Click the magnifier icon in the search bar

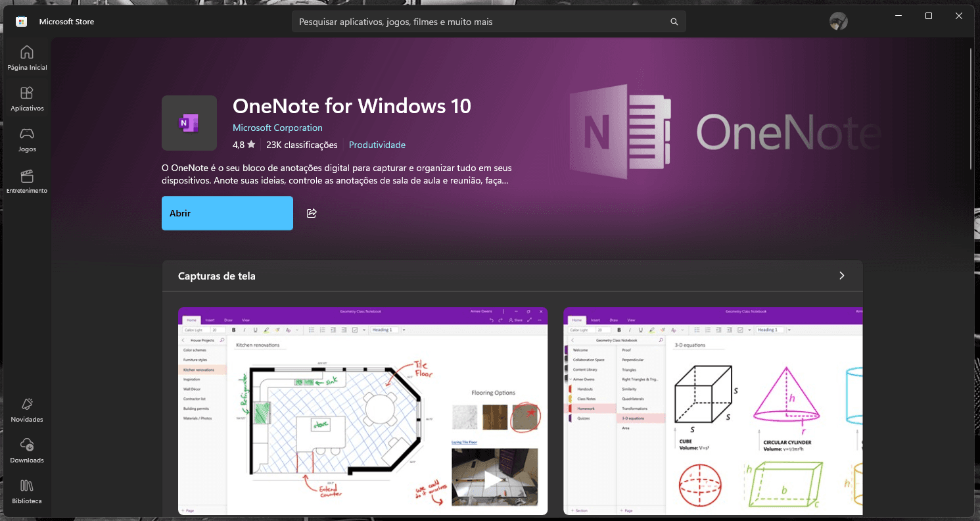click(674, 21)
